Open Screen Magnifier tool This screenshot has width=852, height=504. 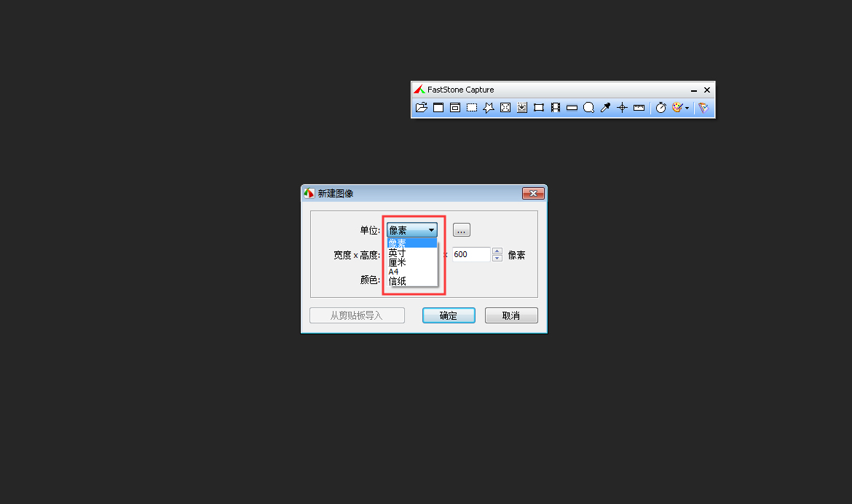588,108
